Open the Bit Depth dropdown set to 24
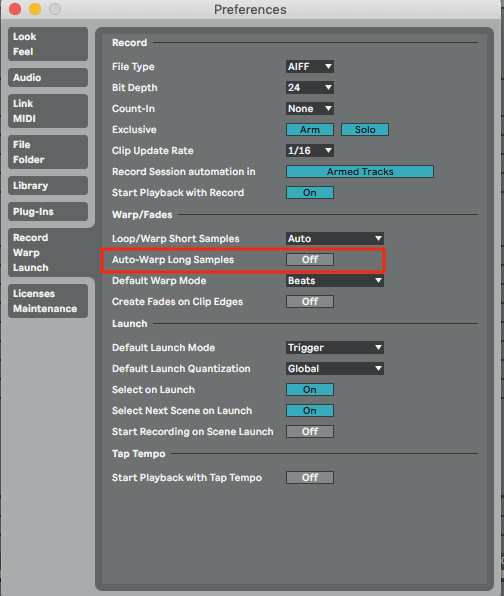 pyautogui.click(x=310, y=87)
